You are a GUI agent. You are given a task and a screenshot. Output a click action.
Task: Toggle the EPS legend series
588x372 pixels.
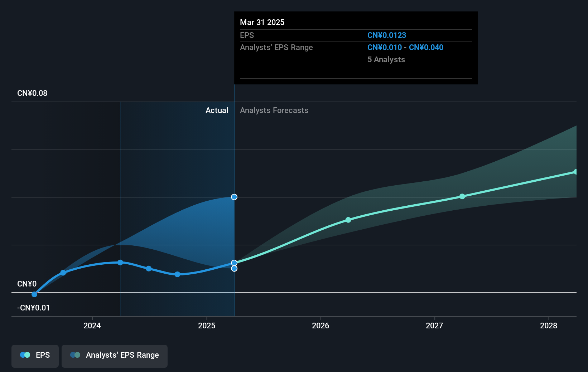point(35,356)
